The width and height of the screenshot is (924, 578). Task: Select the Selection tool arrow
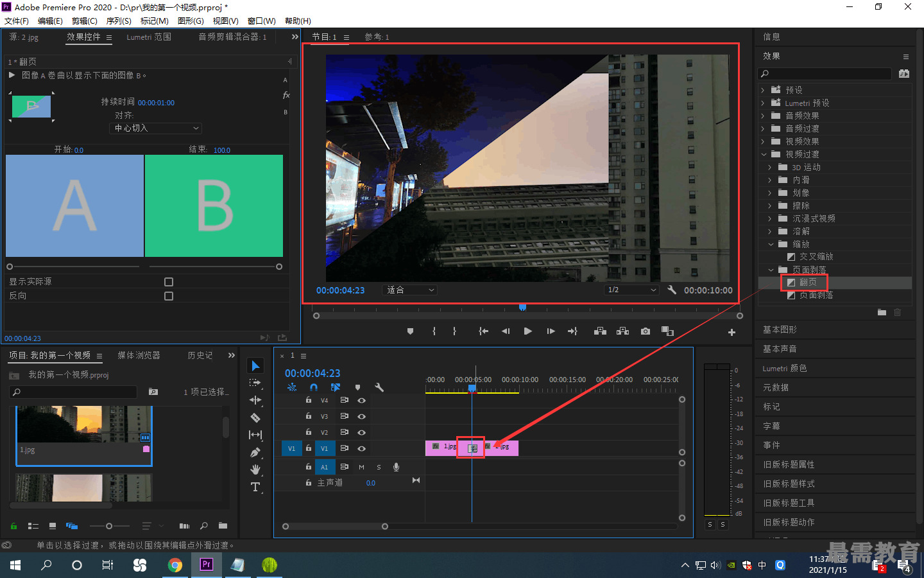[255, 365]
